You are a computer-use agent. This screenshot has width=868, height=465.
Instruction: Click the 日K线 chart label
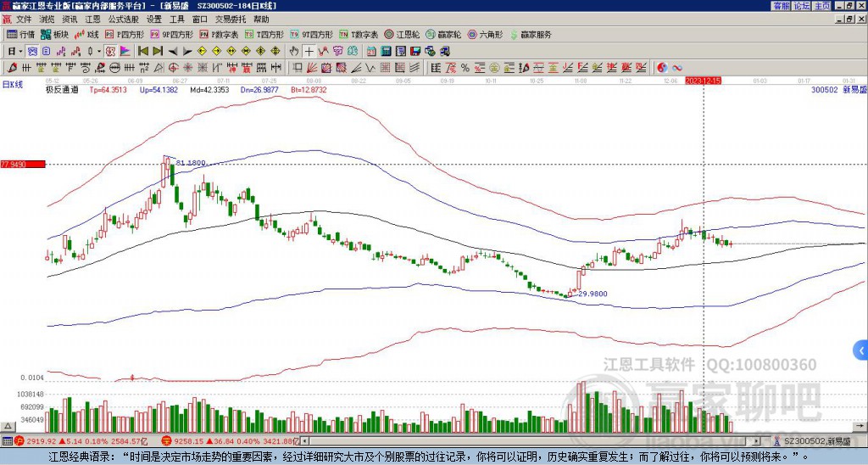coord(13,85)
